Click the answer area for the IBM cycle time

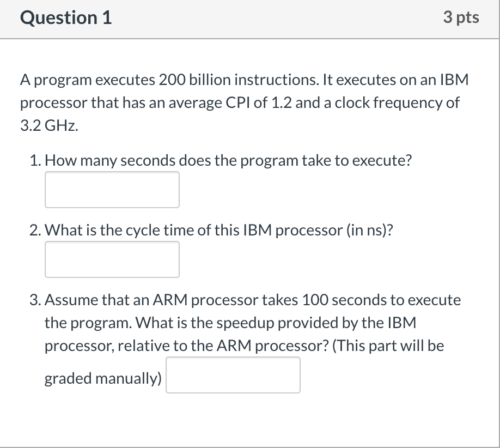coord(112,259)
